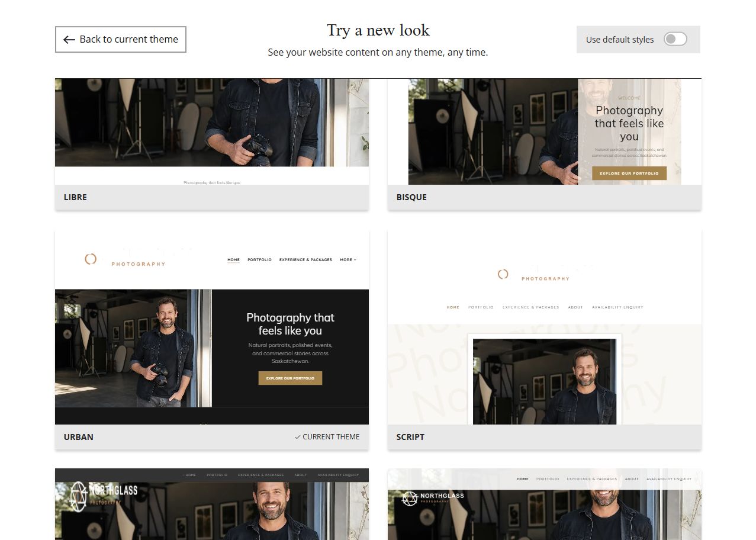Screen dimensions: 756x540
Task: Click the LIBRE theme label
Action: pyautogui.click(x=75, y=197)
